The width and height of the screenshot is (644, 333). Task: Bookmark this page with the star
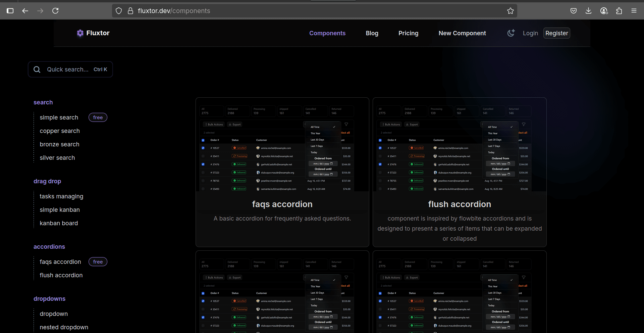tap(511, 11)
